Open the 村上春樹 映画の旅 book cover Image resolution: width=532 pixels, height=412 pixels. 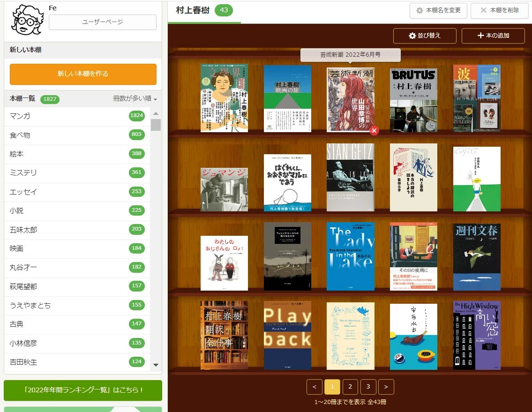click(288, 98)
